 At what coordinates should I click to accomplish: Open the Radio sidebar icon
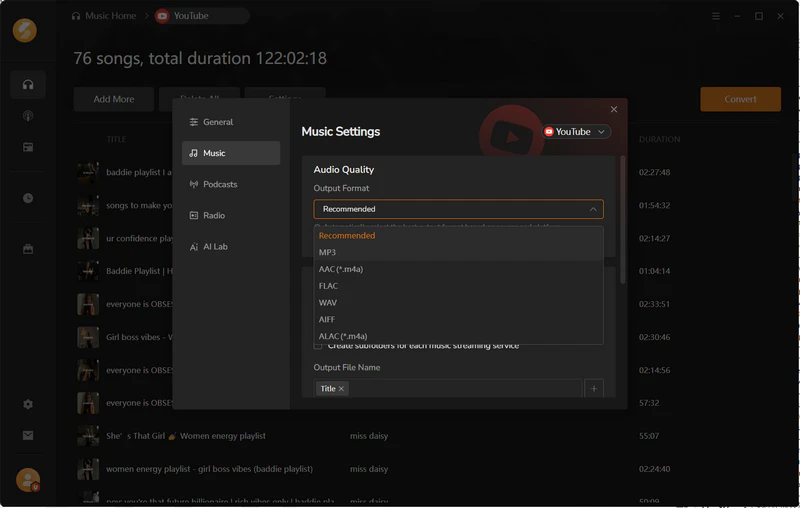tap(28, 147)
